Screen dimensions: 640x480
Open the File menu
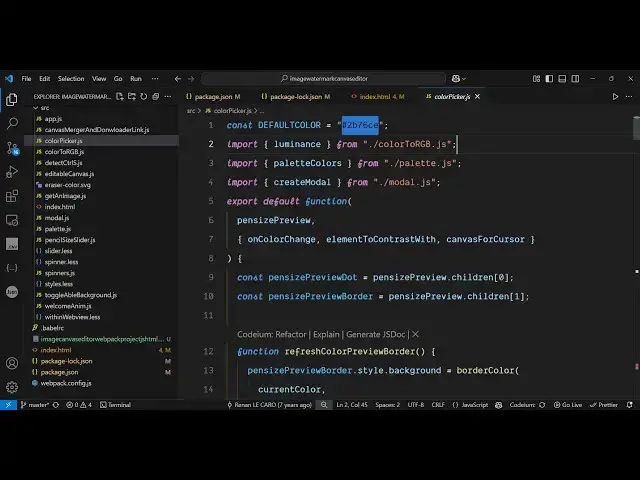(x=26, y=78)
